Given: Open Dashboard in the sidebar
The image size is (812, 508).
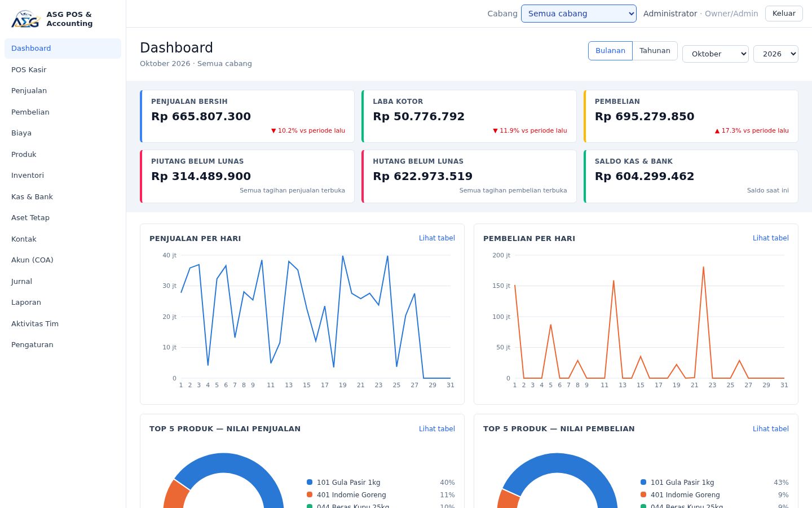Looking at the screenshot, I should 63,49.
